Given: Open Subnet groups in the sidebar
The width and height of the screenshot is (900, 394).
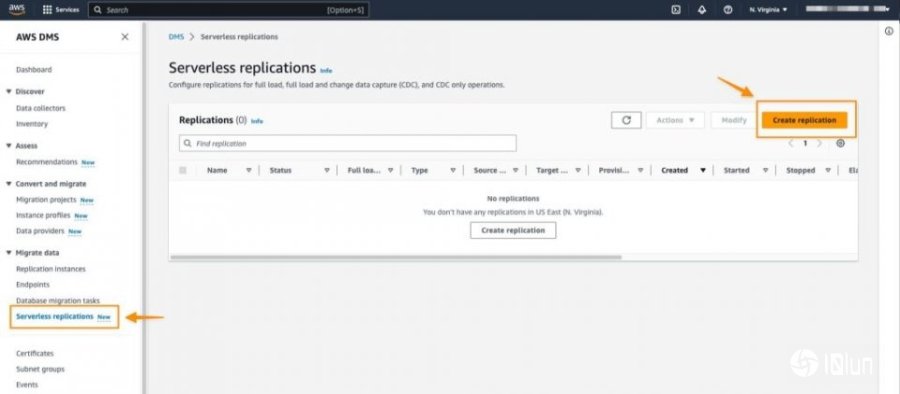Looking at the screenshot, I should pos(40,369).
